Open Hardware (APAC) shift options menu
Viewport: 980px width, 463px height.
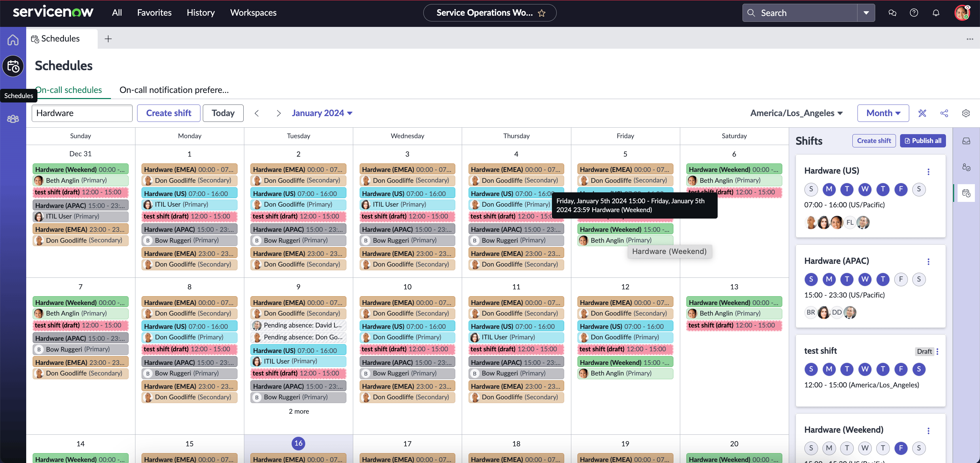coord(928,262)
